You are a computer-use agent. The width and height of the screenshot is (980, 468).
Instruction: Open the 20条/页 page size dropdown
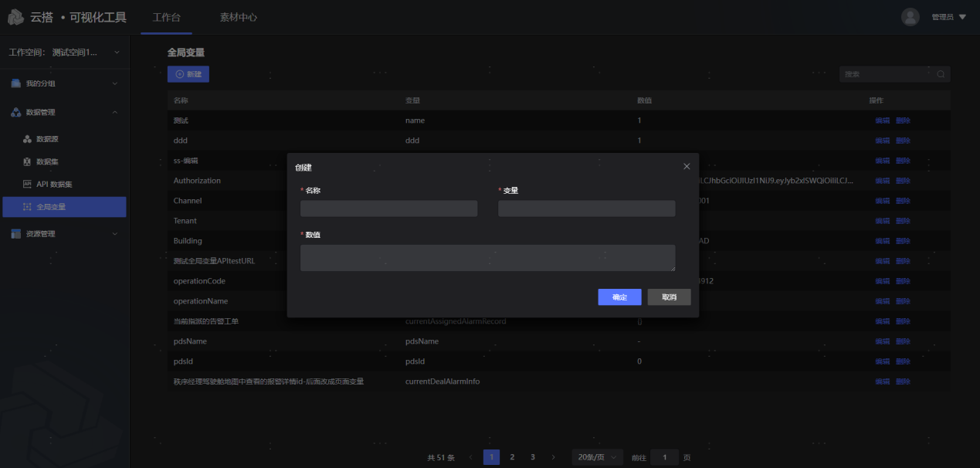[x=596, y=457]
